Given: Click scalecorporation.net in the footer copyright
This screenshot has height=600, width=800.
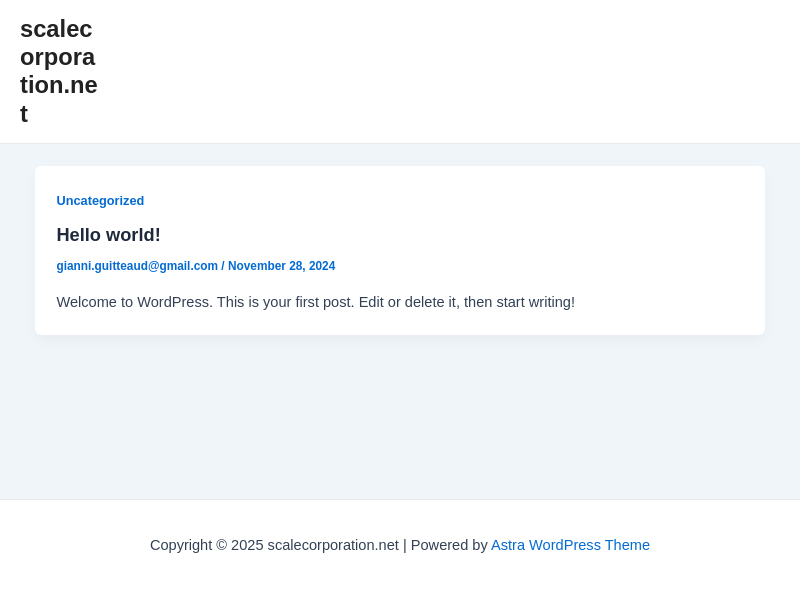Looking at the screenshot, I should coord(333,545).
